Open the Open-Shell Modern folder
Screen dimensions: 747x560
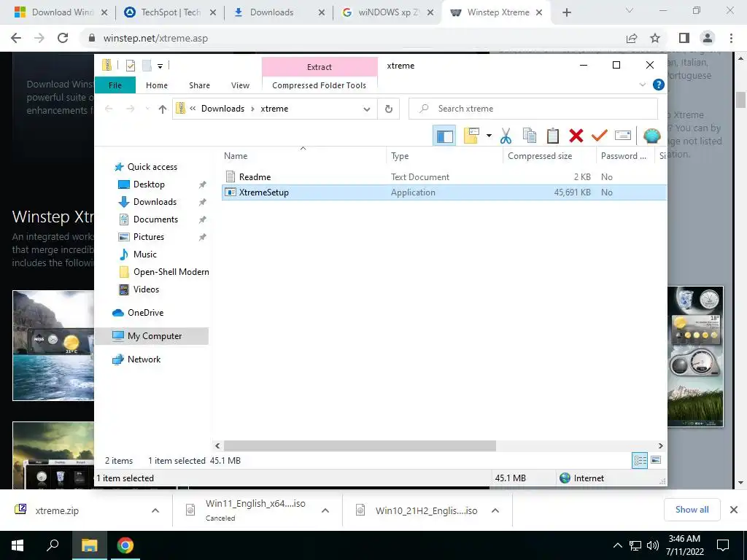tap(171, 272)
